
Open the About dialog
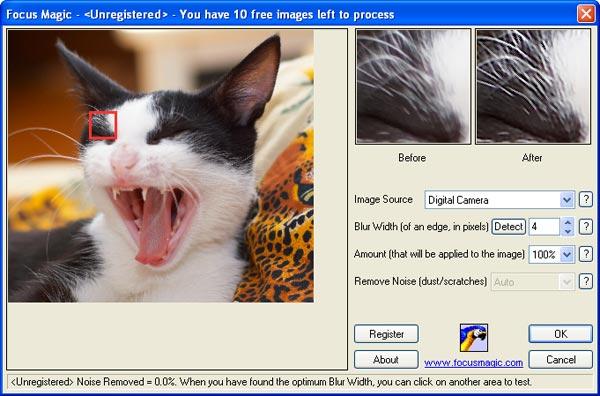click(x=386, y=360)
